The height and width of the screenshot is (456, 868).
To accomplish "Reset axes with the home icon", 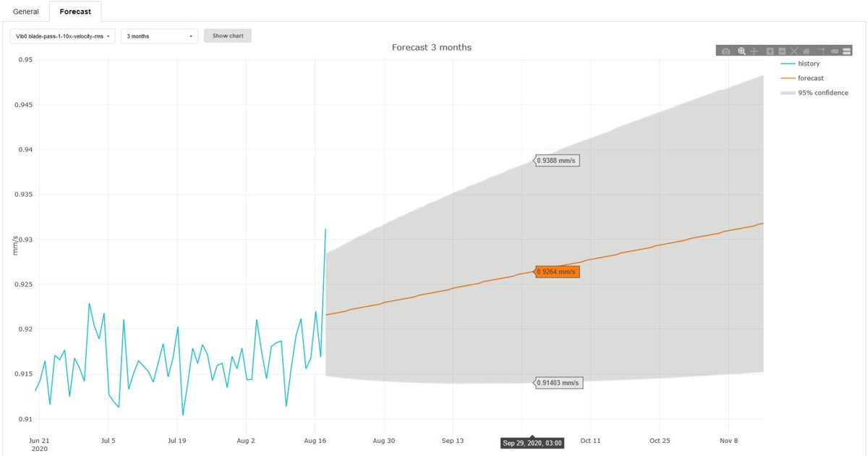I will point(806,51).
